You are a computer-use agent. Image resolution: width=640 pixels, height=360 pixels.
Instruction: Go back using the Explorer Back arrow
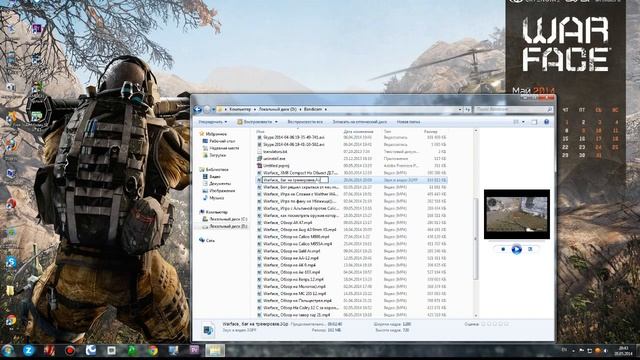[x=198, y=109]
